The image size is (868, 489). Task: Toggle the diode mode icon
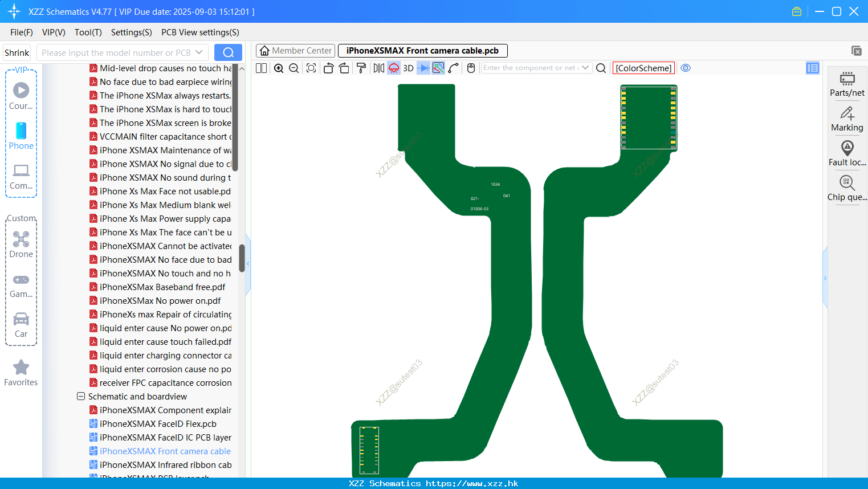[x=423, y=68]
